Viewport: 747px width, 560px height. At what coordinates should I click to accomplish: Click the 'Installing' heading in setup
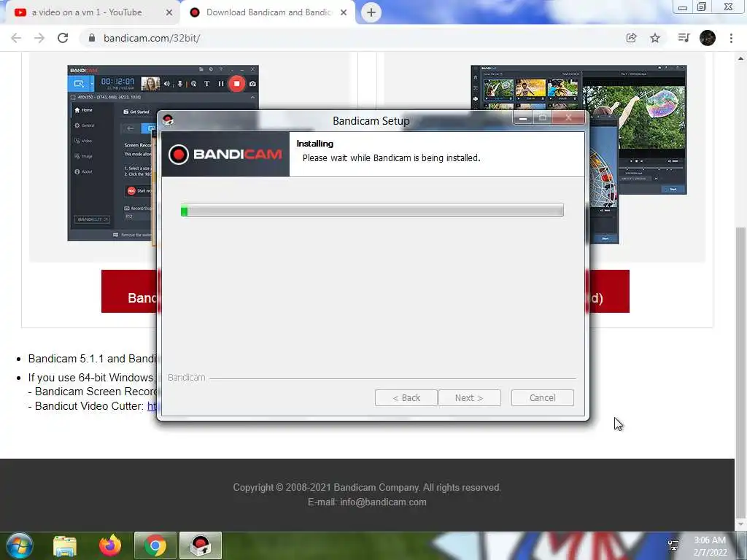[x=314, y=144]
